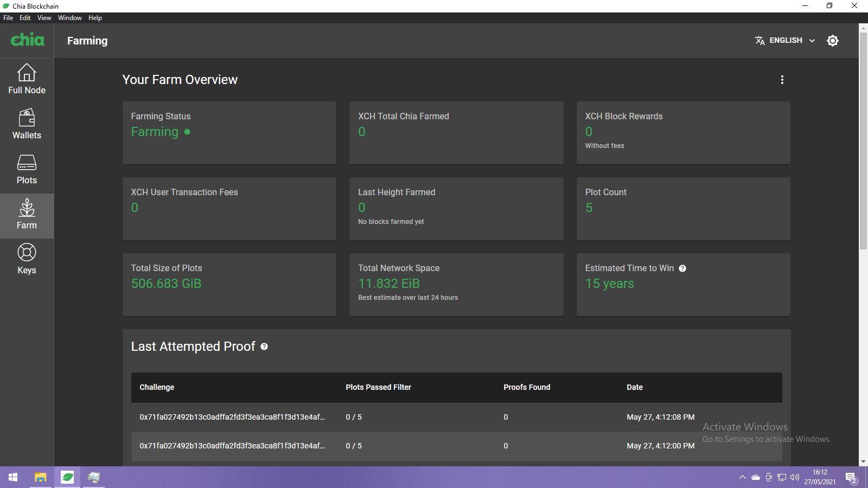Viewport: 868px width, 488px height.
Task: Open File Explorer from taskbar
Action: click(x=40, y=477)
